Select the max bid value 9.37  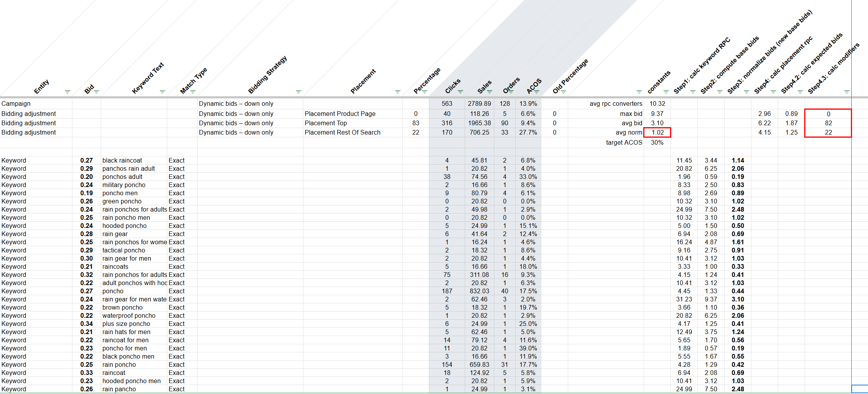pos(657,114)
